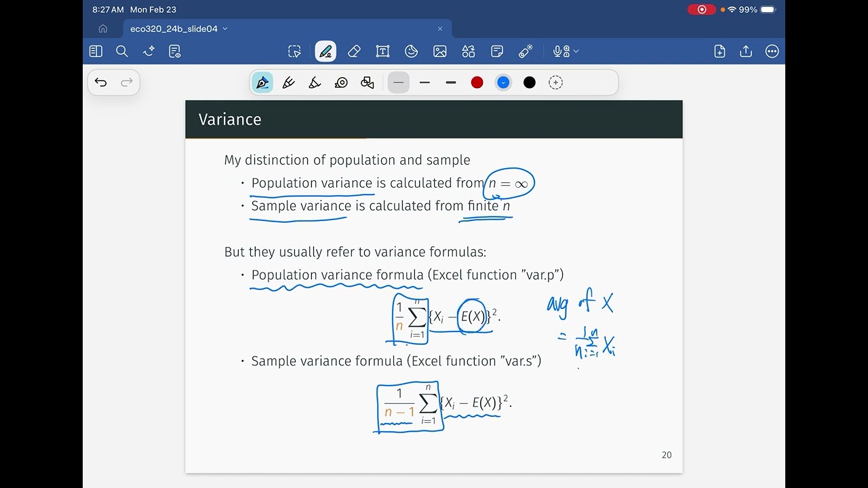Tap 'My distinction of population and sample'

point(347,161)
